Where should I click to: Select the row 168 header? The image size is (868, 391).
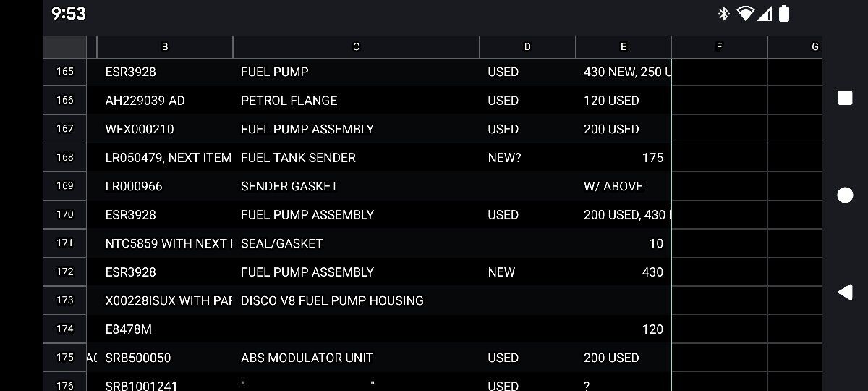pyautogui.click(x=65, y=158)
